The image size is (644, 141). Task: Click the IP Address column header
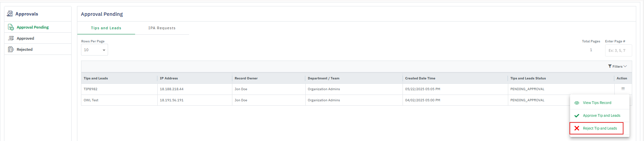click(169, 78)
